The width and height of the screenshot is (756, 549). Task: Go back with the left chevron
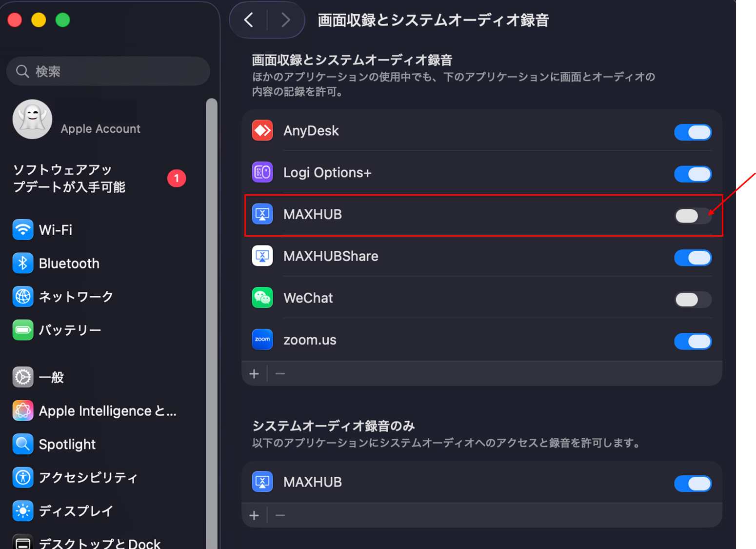coord(249,20)
